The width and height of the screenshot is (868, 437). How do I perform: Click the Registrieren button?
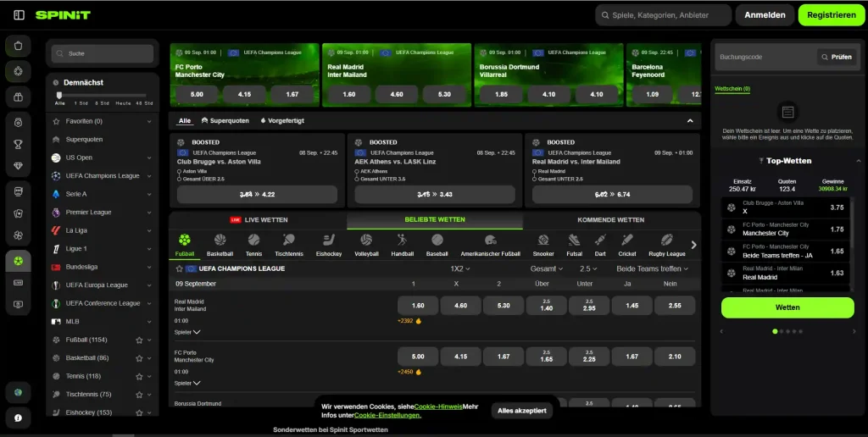[832, 15]
